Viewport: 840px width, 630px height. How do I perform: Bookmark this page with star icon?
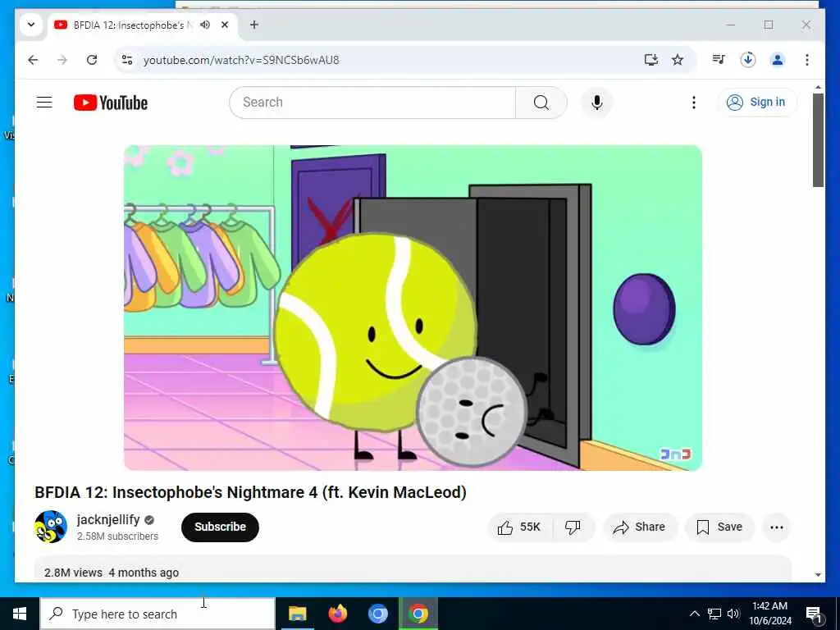pyautogui.click(x=678, y=60)
